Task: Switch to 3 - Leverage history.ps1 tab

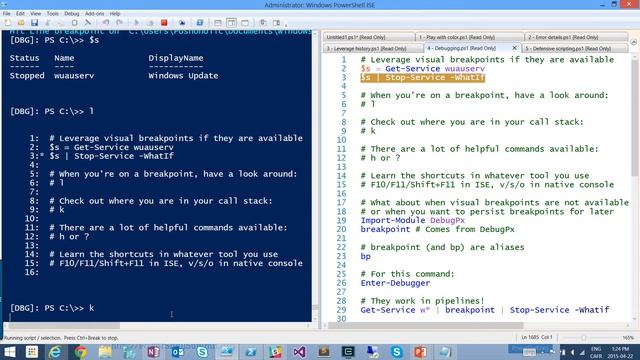Action: [x=373, y=48]
